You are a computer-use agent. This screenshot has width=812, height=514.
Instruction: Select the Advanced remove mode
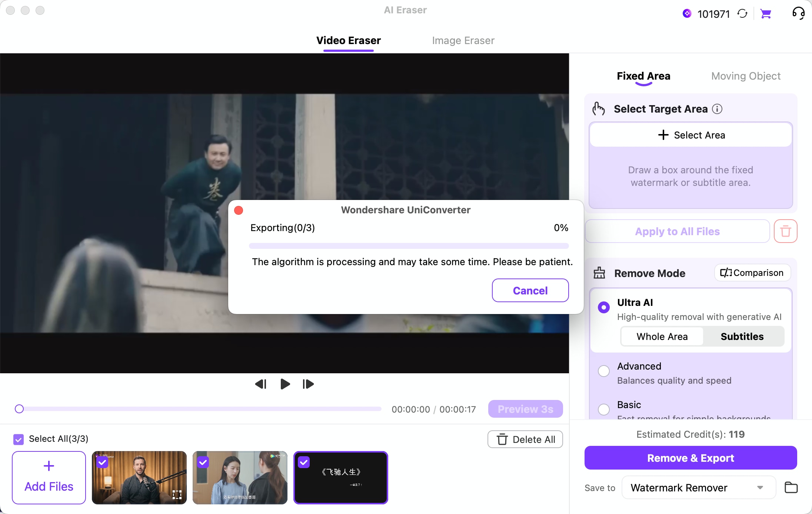604,371
